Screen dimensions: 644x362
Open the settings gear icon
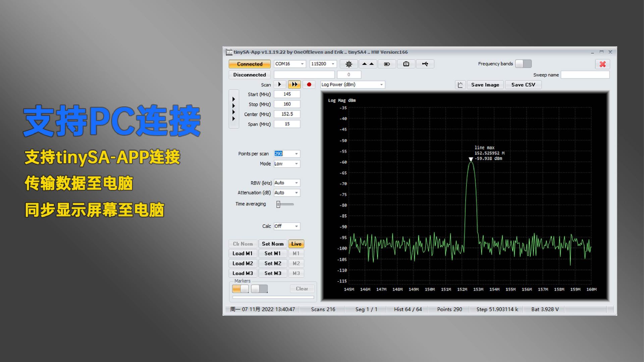pos(348,64)
